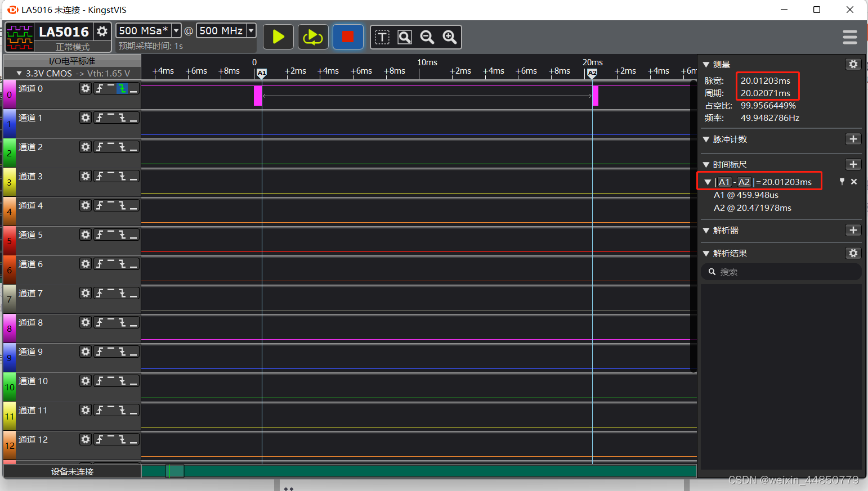Open channel 10 settings gear
868x491 pixels.
[x=86, y=381]
